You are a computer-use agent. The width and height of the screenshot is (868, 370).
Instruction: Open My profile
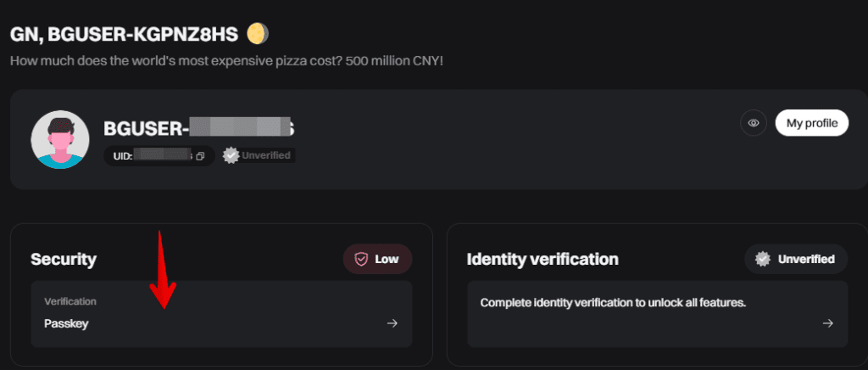811,123
